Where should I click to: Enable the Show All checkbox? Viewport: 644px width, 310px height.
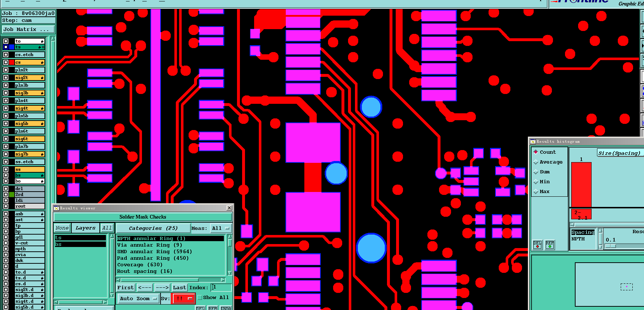tap(199, 298)
